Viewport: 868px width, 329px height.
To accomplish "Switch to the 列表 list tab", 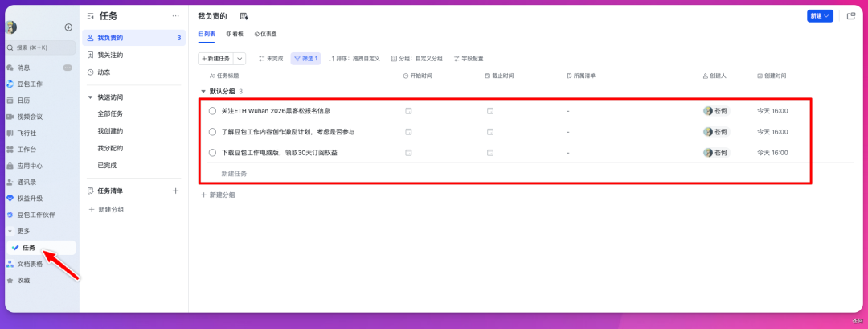I will 207,34.
